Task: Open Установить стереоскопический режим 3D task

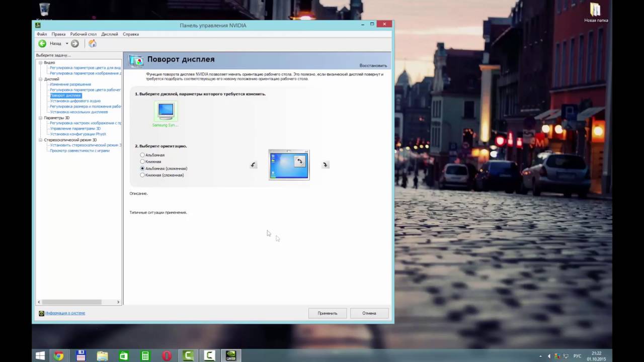Action: [86, 145]
